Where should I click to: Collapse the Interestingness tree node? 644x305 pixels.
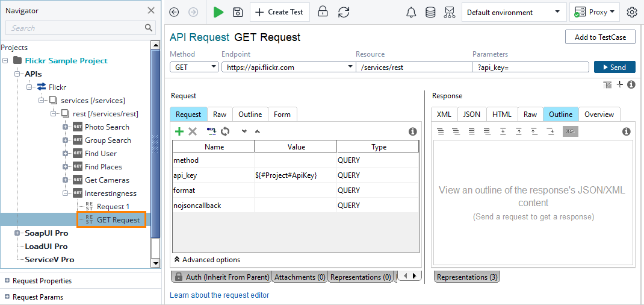66,193
